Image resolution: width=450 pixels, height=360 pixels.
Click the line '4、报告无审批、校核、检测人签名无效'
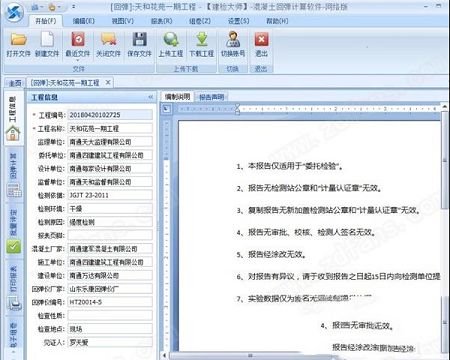(306, 232)
